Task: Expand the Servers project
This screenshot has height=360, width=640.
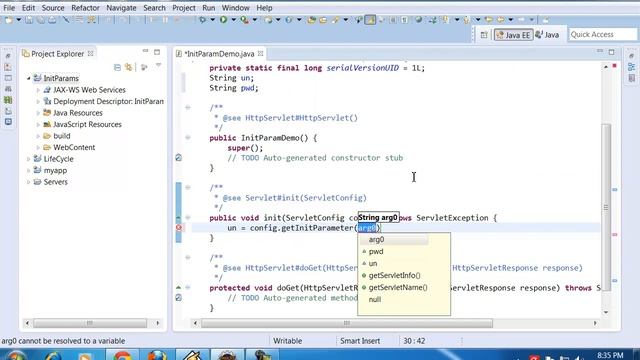Action: (x=29, y=182)
